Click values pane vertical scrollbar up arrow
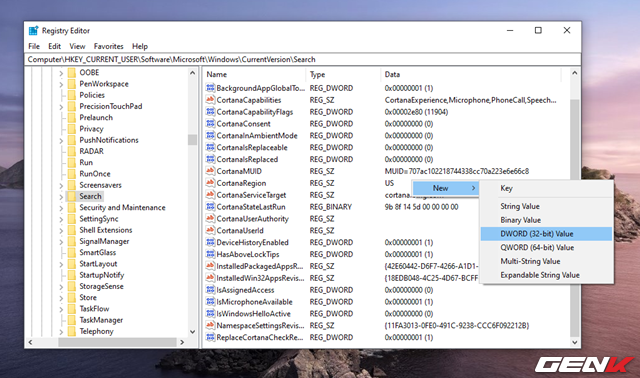 (575, 73)
